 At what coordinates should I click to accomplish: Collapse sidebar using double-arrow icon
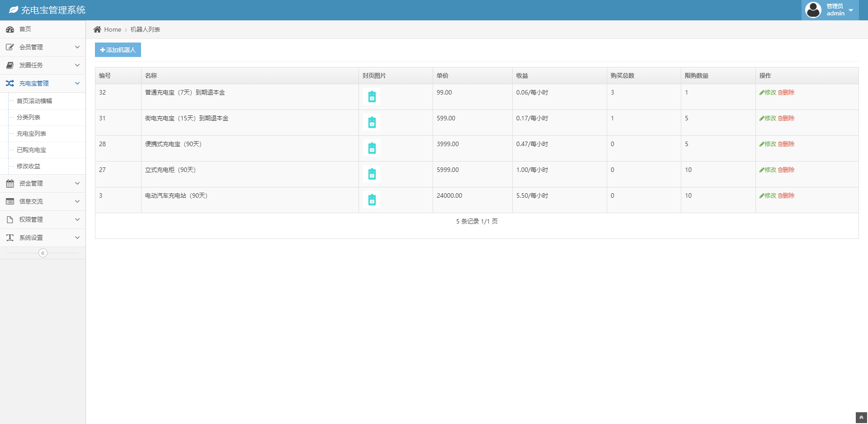pos(43,253)
